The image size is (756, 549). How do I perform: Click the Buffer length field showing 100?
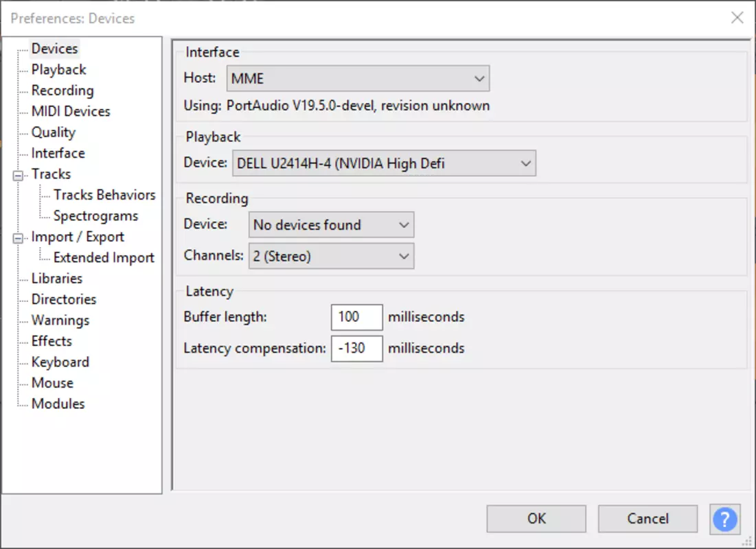click(357, 317)
